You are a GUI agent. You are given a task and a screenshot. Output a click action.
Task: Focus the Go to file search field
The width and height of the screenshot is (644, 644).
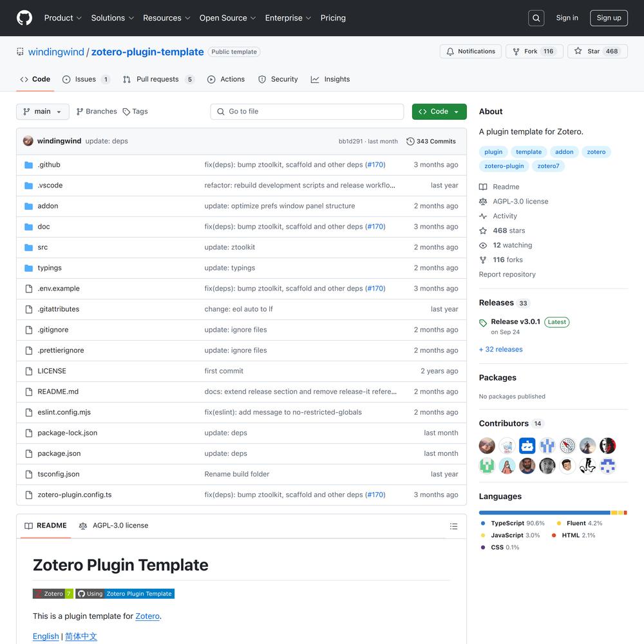pos(307,111)
